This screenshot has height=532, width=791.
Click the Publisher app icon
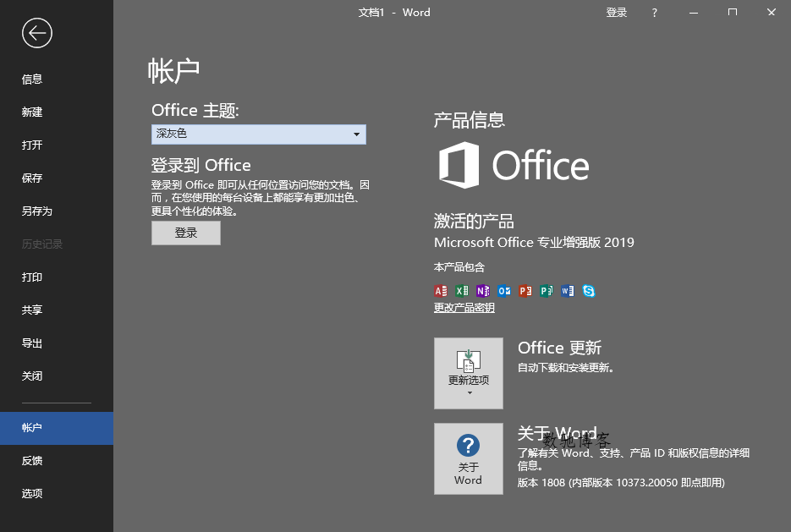(x=547, y=291)
